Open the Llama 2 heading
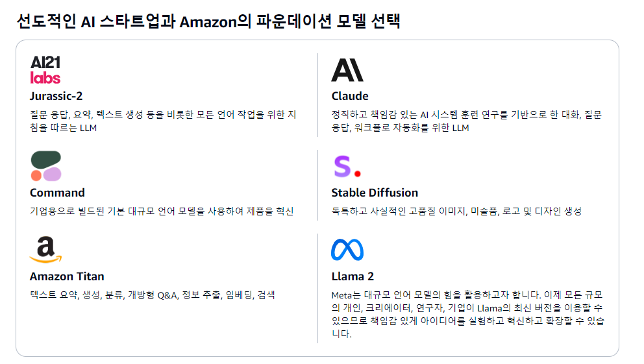 tap(353, 276)
